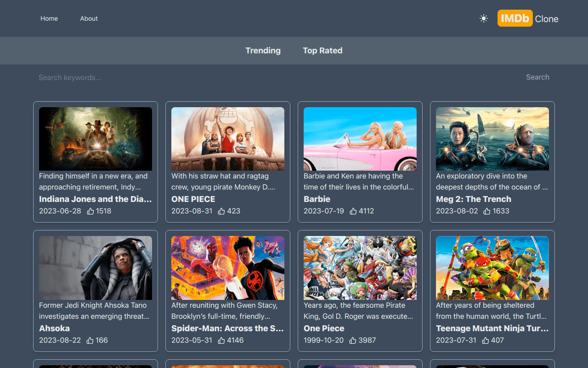Open the ONE PIECE live-action poster

(228, 139)
